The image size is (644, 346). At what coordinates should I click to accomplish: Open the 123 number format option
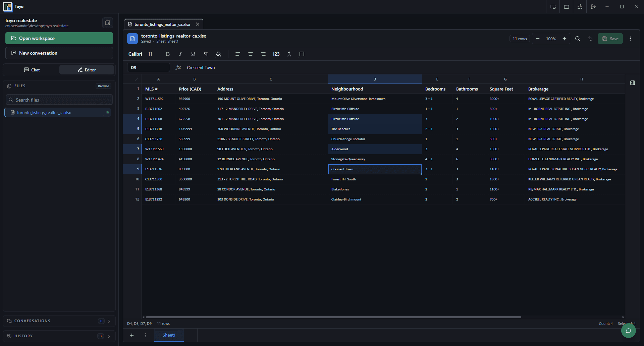[x=276, y=54]
